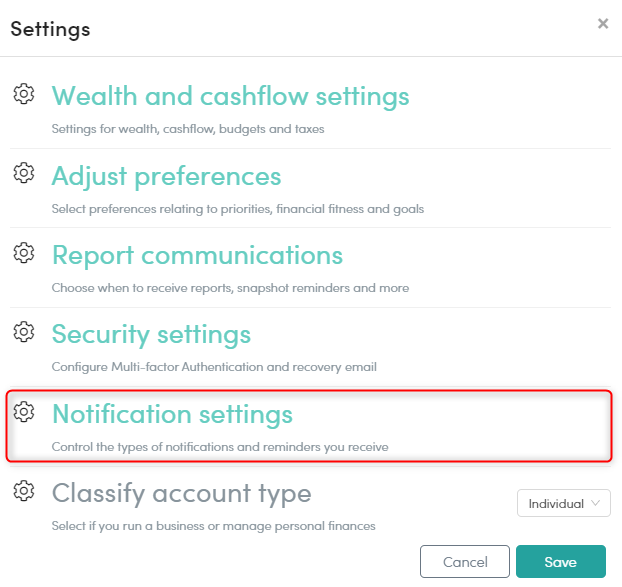This screenshot has height=587, width=622.
Task: Click gear icon next to Adjust preferences
Action: [x=23, y=173]
